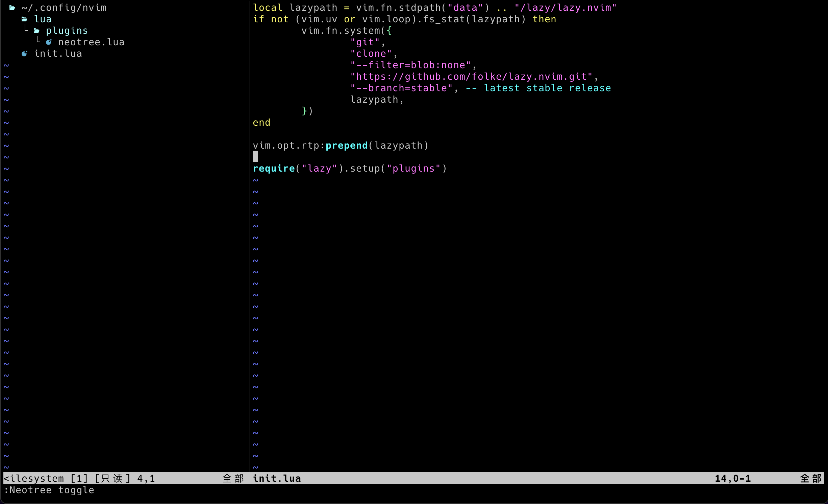Click the vertical split separator between windows
The width and height of the screenshot is (828, 504).
(x=250, y=236)
